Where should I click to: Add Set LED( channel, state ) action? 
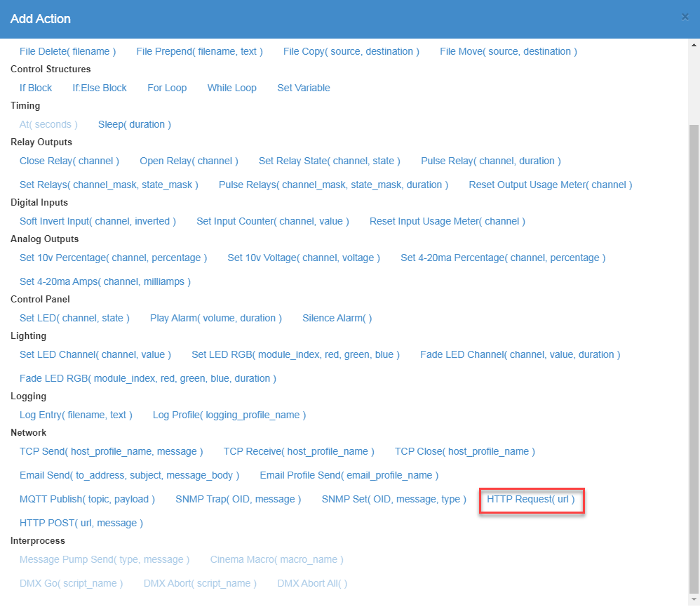pos(74,319)
